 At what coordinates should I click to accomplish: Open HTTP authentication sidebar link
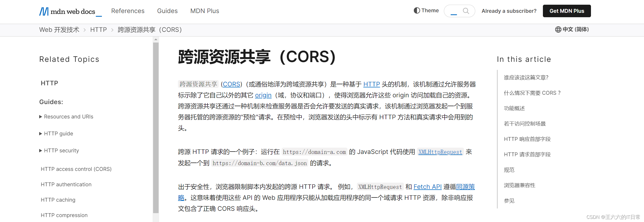(x=66, y=184)
